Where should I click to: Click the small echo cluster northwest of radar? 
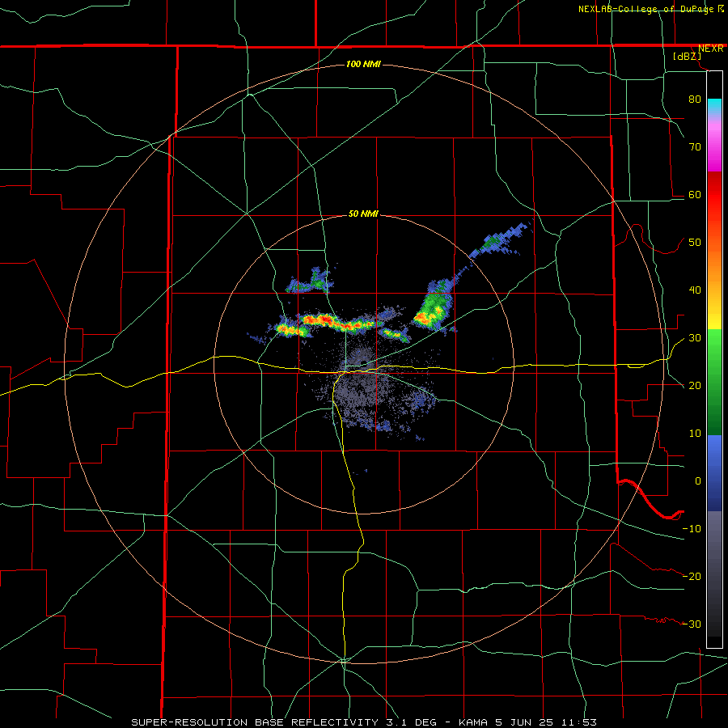(310, 281)
